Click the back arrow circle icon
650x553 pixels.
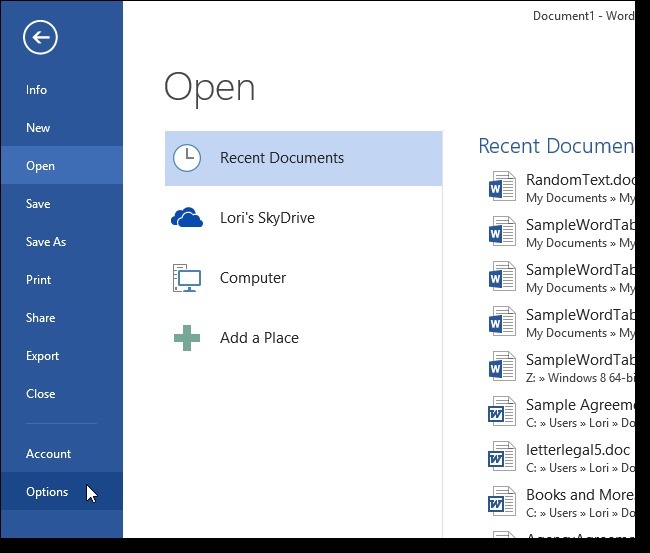tap(40, 38)
